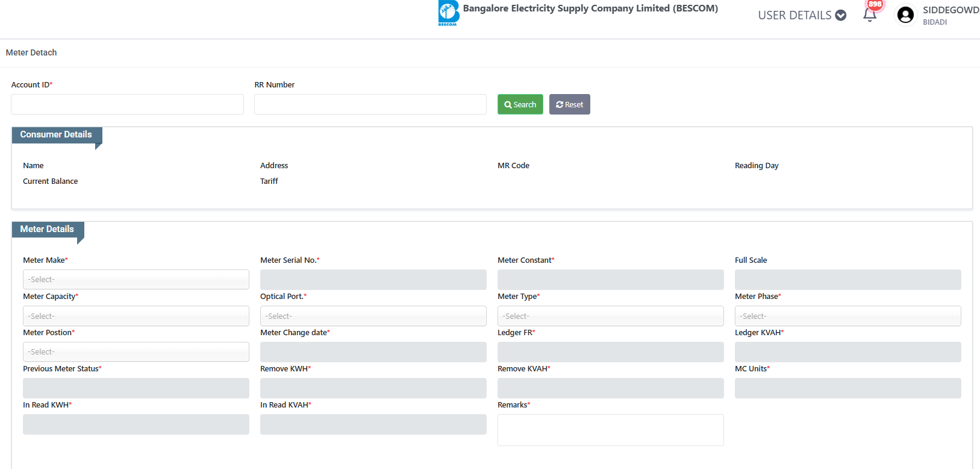Screen dimensions: 980x469
Task: Click the Remove KVAH field
Action: (611, 388)
